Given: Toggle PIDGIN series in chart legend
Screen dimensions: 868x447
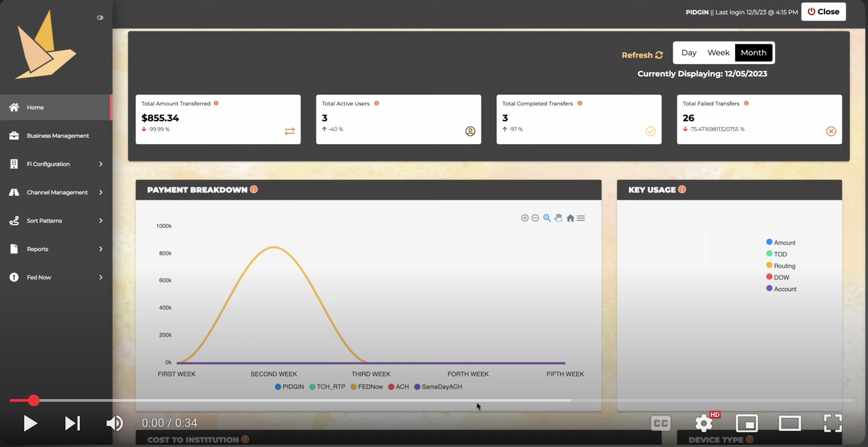Looking at the screenshot, I should coord(289,387).
